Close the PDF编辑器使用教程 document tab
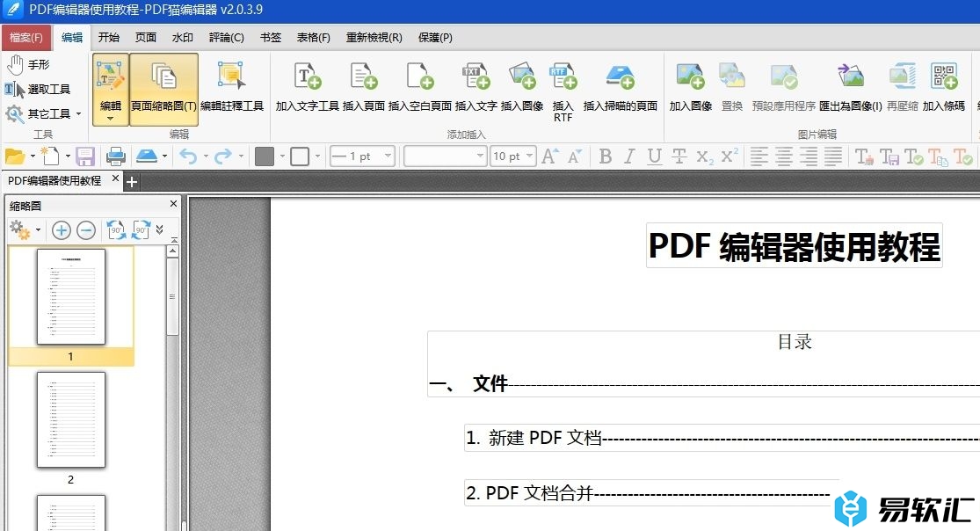 (x=115, y=178)
